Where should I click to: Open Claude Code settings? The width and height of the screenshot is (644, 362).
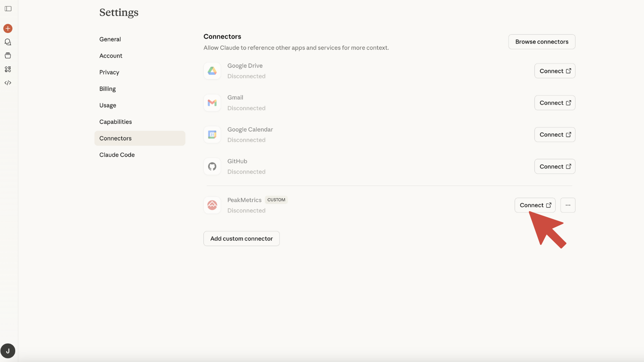[117, 155]
